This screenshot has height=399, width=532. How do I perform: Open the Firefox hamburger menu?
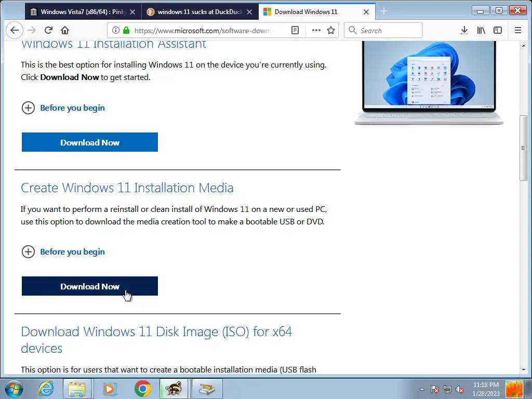click(x=518, y=31)
